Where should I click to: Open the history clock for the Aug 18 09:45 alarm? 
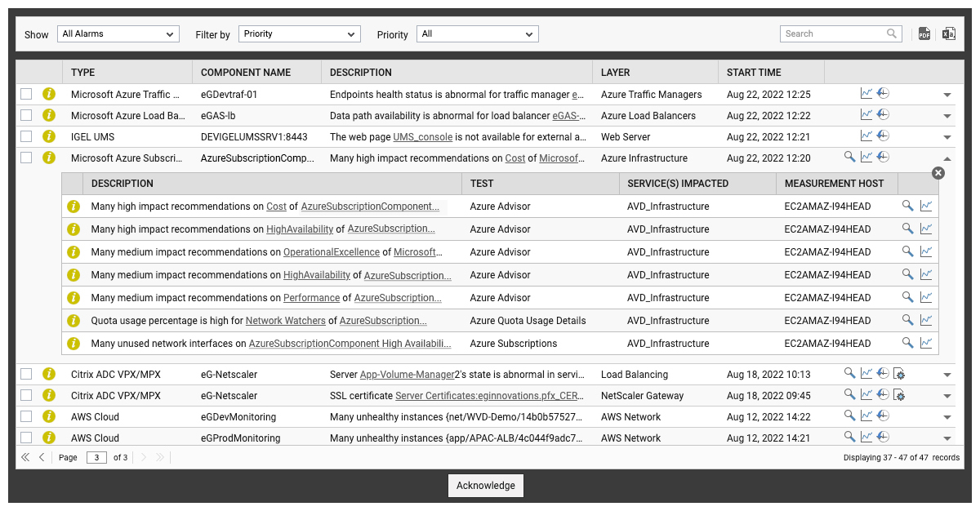coord(883,394)
